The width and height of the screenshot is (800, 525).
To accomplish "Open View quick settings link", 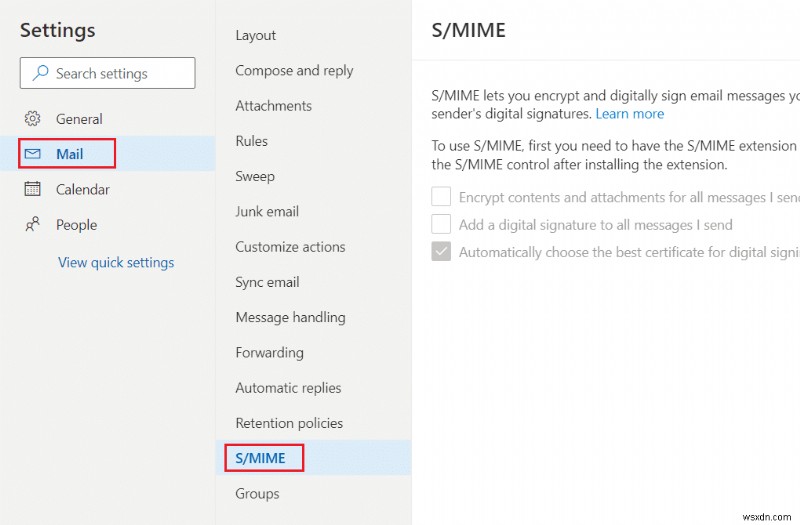I will 116,263.
